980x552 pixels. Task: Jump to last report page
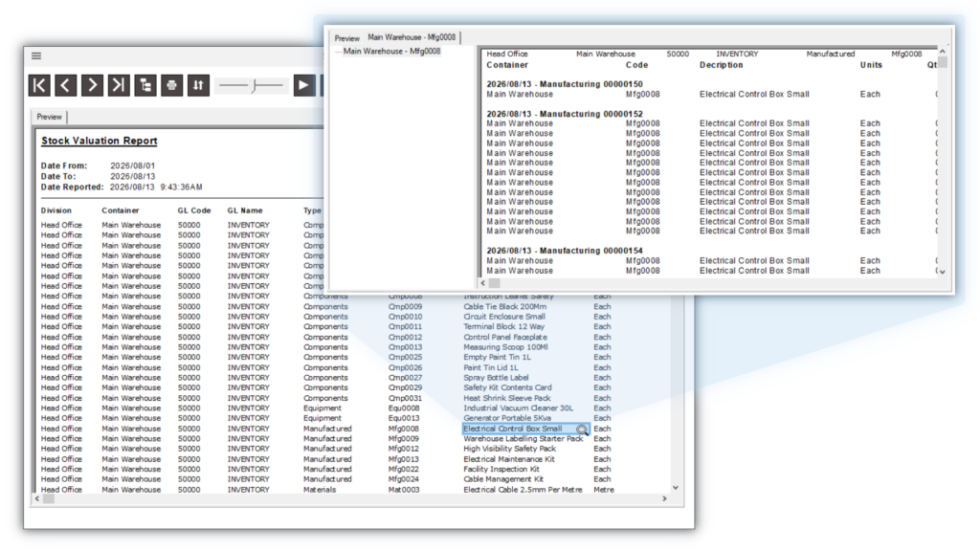(x=119, y=85)
